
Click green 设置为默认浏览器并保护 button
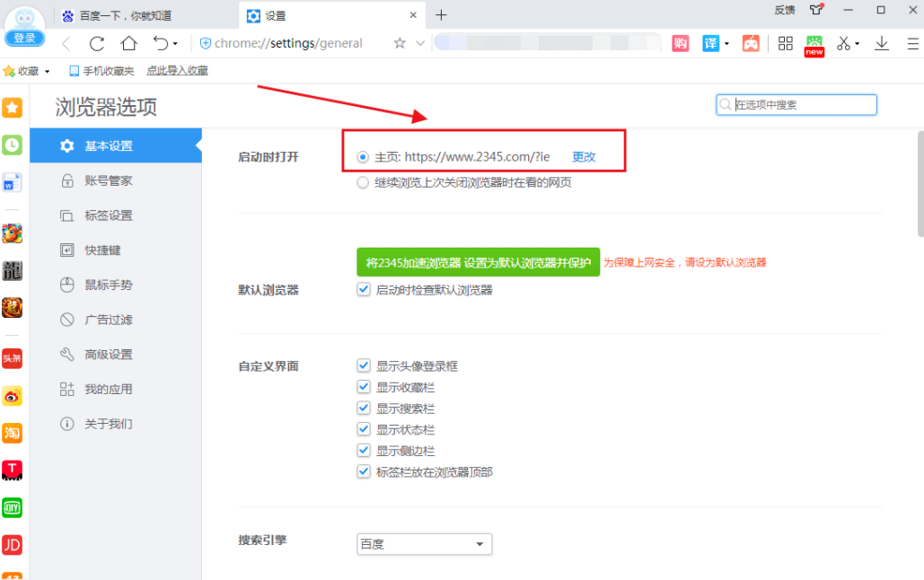coord(478,262)
